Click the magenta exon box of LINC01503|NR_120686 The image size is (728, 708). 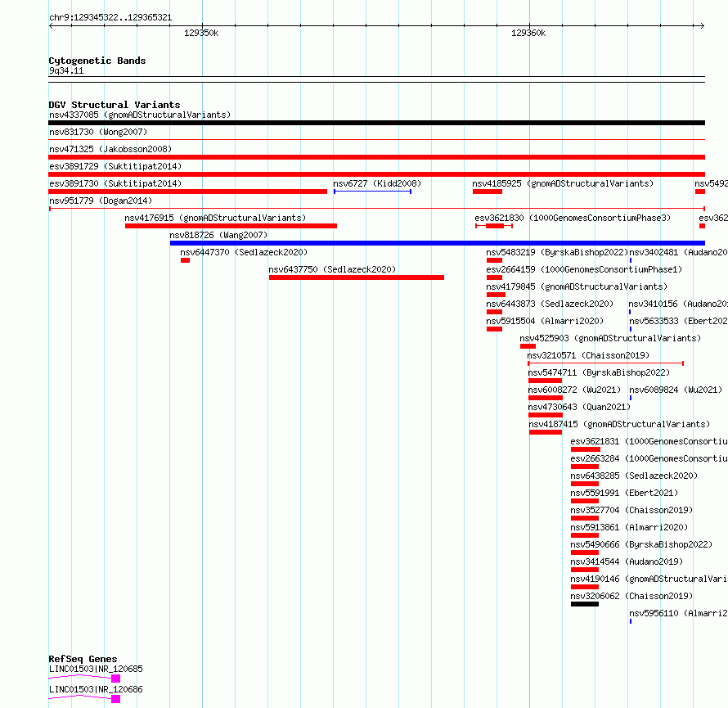[x=115, y=699]
